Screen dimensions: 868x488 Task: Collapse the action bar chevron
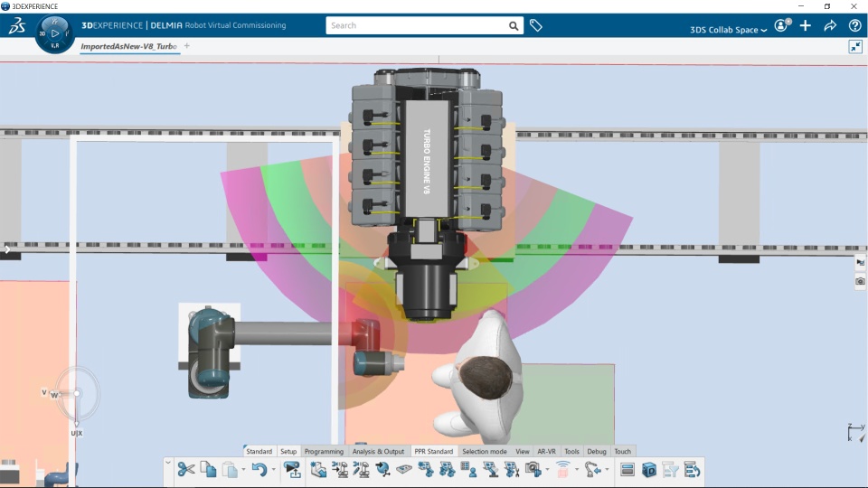pos(168,462)
